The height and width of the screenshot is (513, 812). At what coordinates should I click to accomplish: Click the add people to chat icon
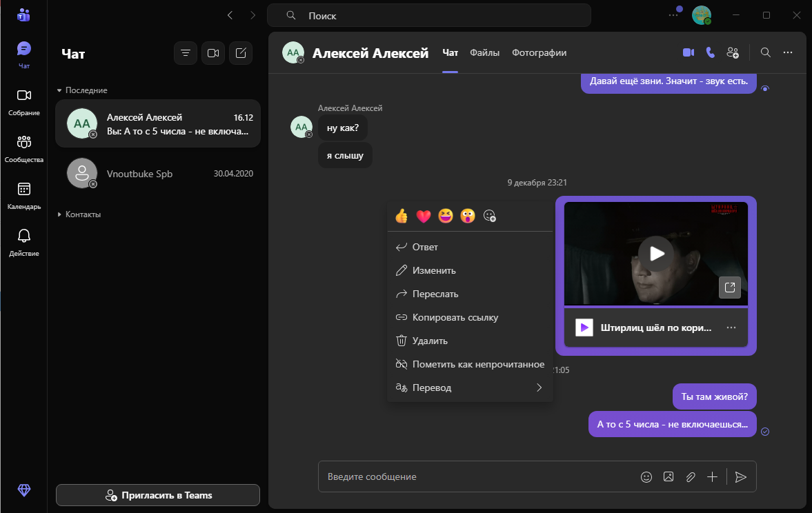pyautogui.click(x=733, y=52)
